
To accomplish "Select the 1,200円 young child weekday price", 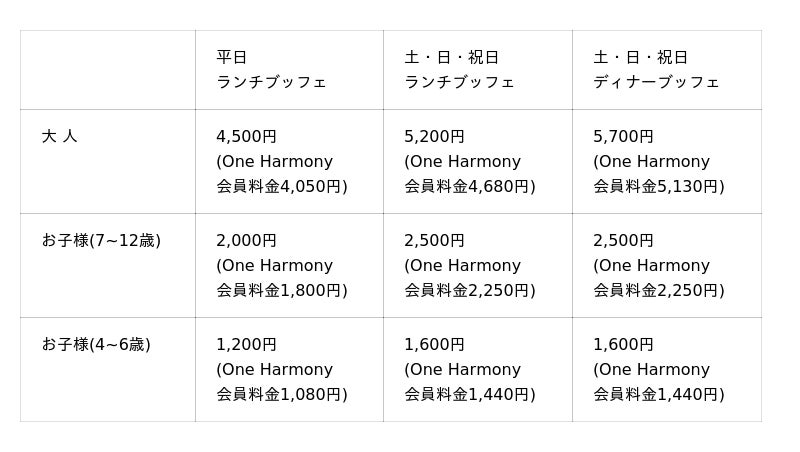I will click(x=247, y=344).
